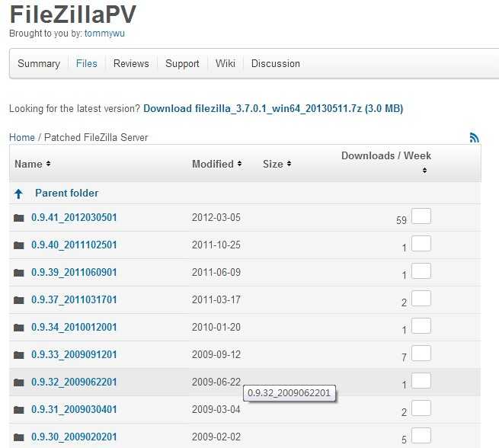This screenshot has height=448, width=499.
Task: Sort the list by Size column
Action: pos(277,164)
